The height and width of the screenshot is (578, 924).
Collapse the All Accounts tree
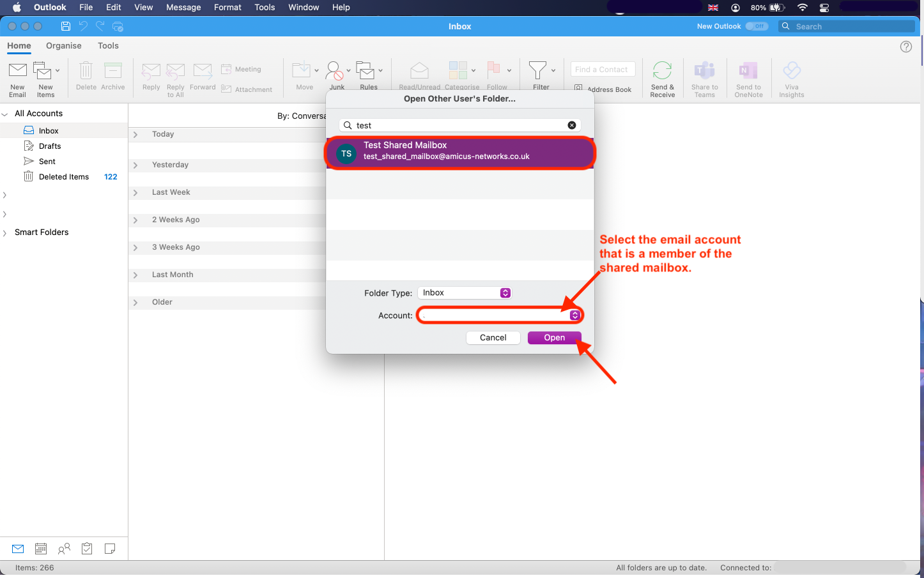click(5, 114)
